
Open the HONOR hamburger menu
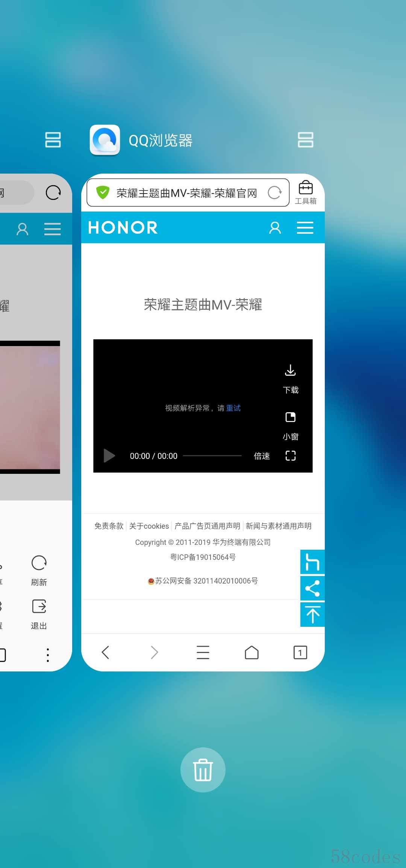[305, 228]
